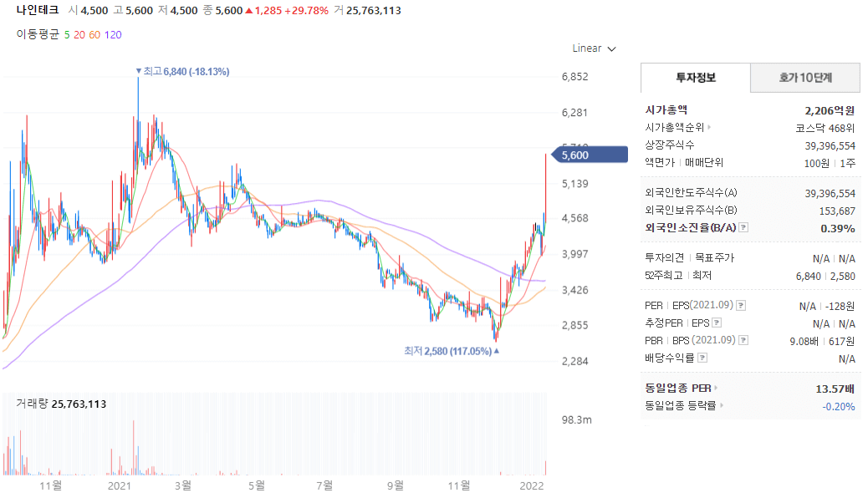This screenshot has height=498, width=868.
Task: Click the +29.78% change rate
Action: (x=306, y=11)
